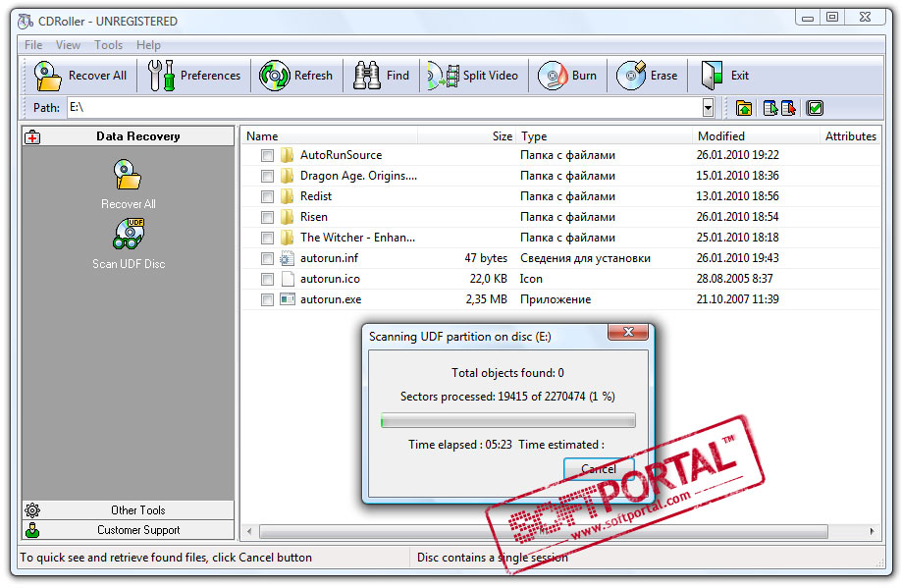
Task: Click the green checkmark icon by the path bar
Action: tap(815, 107)
